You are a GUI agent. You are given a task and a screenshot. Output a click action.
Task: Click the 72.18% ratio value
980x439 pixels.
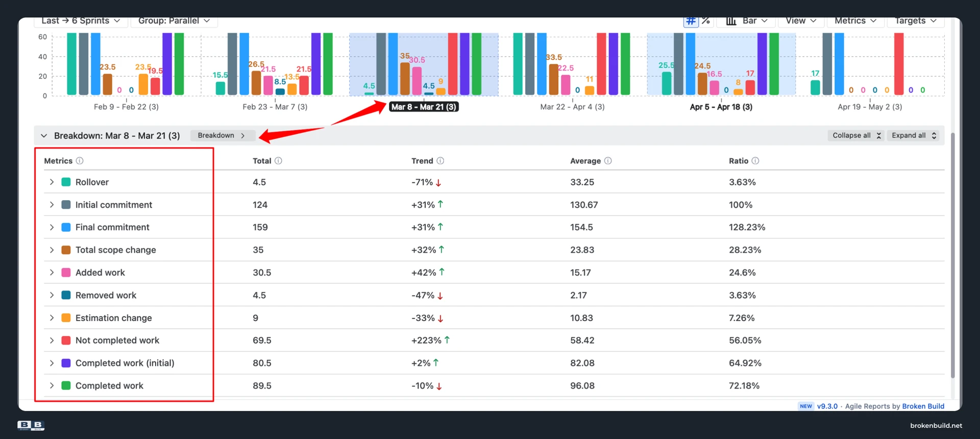744,386
